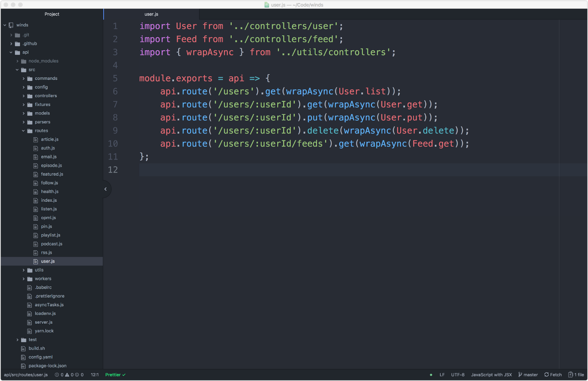The width and height of the screenshot is (588, 381).
Task: Click the podcast.js file icon
Action: [x=36, y=244]
